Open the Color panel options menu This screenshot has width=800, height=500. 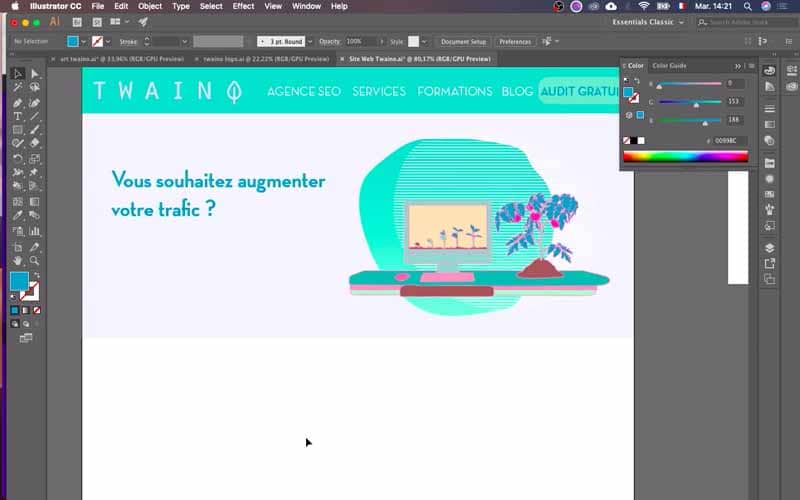coord(752,66)
